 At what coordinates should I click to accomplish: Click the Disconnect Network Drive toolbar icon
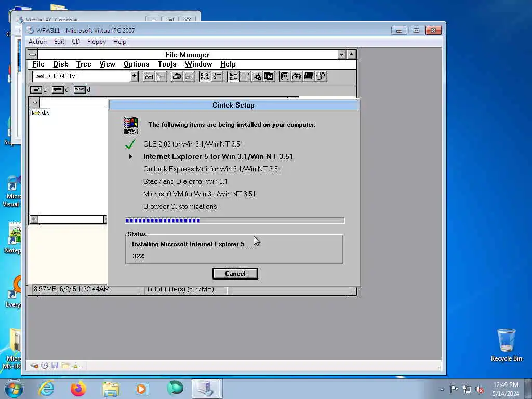161,76
